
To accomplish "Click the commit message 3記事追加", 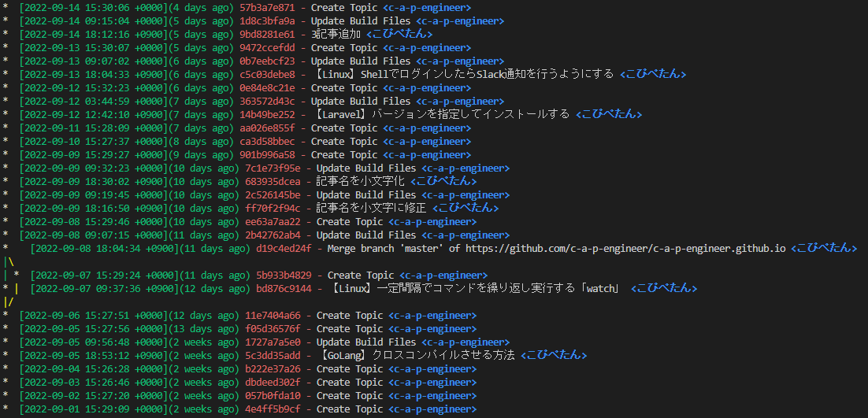I will [x=336, y=35].
